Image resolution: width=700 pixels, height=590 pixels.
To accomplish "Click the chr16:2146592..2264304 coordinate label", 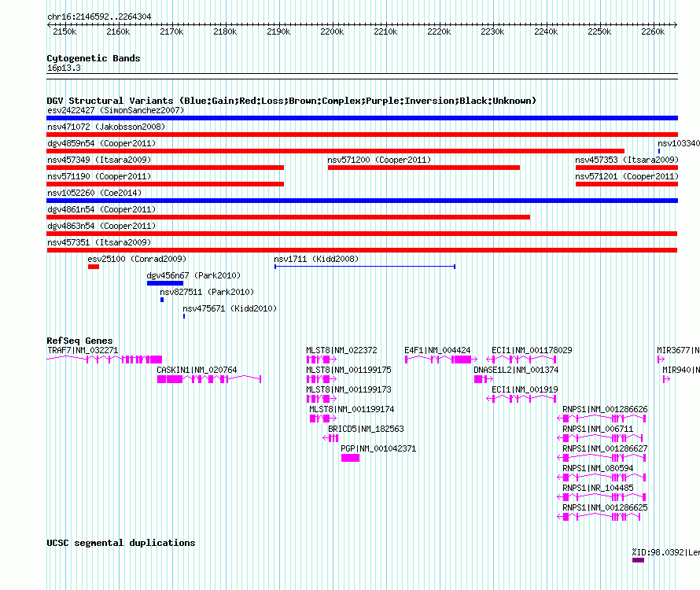I will [99, 17].
